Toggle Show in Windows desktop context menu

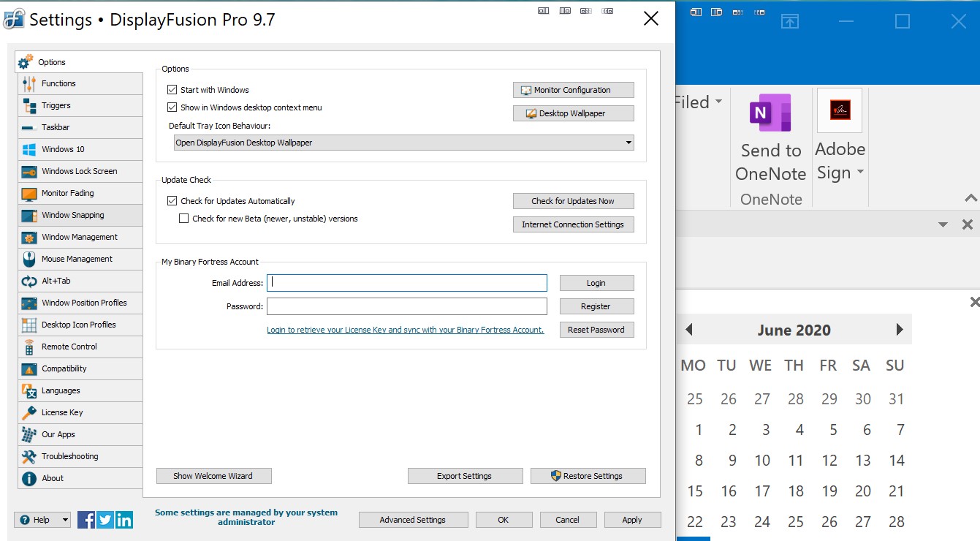coord(172,107)
